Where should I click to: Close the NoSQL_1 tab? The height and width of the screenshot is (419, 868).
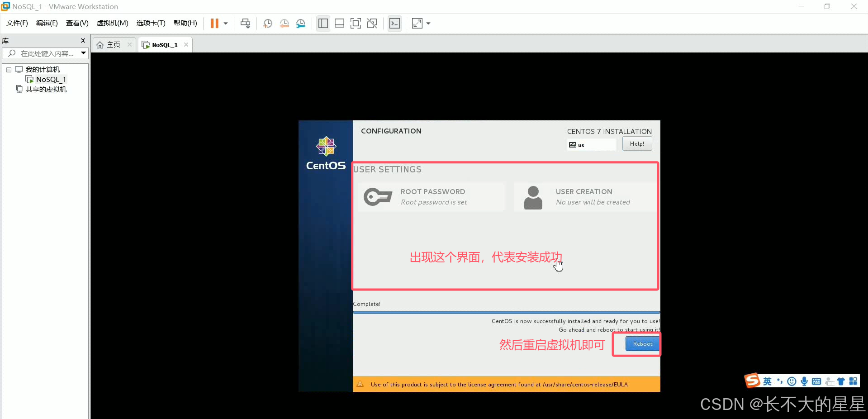point(186,45)
